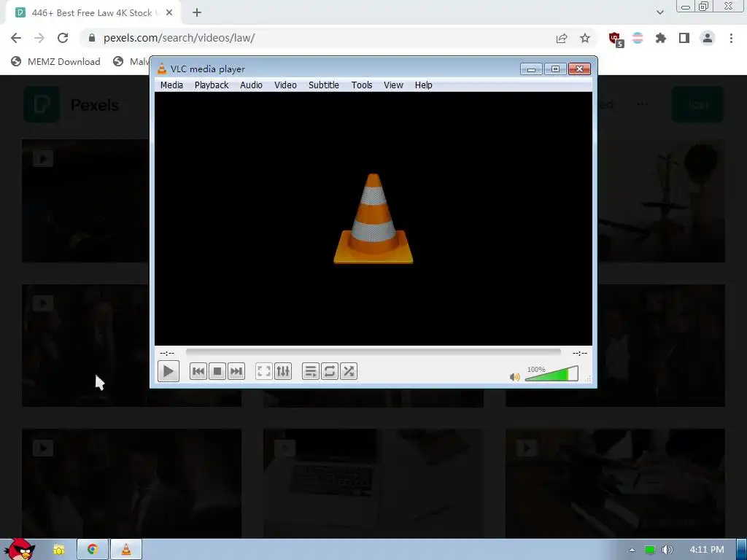Open the bottom-left Pexels video thumbnail
The height and width of the screenshot is (560, 747).
pyautogui.click(x=131, y=483)
